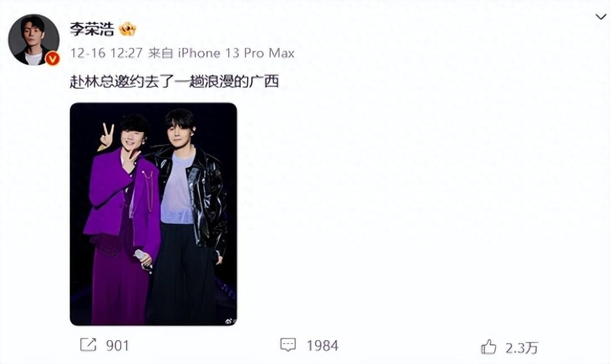Image resolution: width=610 pixels, height=364 pixels.
Task: Click the Weibo watermark on the photo
Action: (x=230, y=321)
